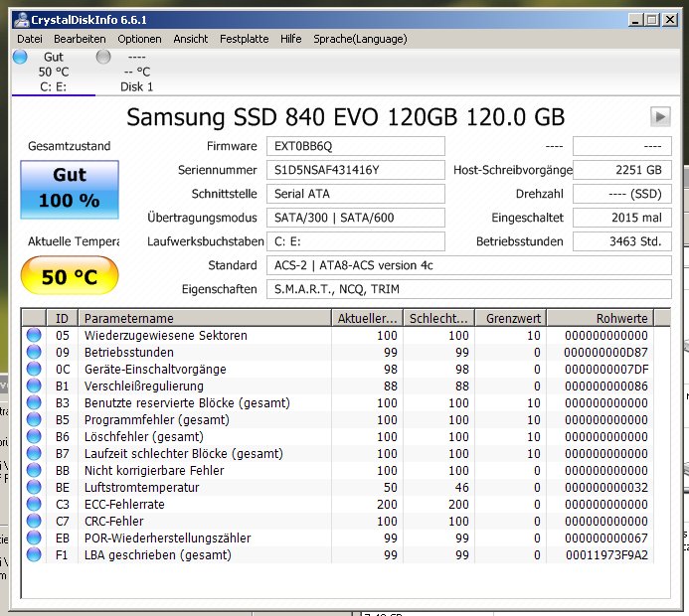Click status icon for Benutzte reservierte Blöcke row
Screen dimensions: 689x616
click(x=34, y=402)
